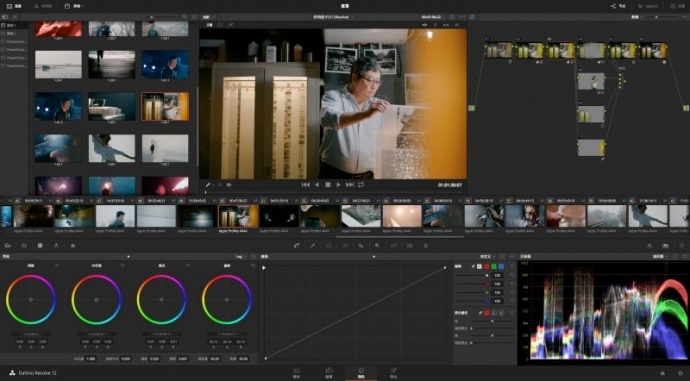Viewport: 690px width, 381px height.
Task: Click the Home icon at bottom right
Action: (663, 373)
